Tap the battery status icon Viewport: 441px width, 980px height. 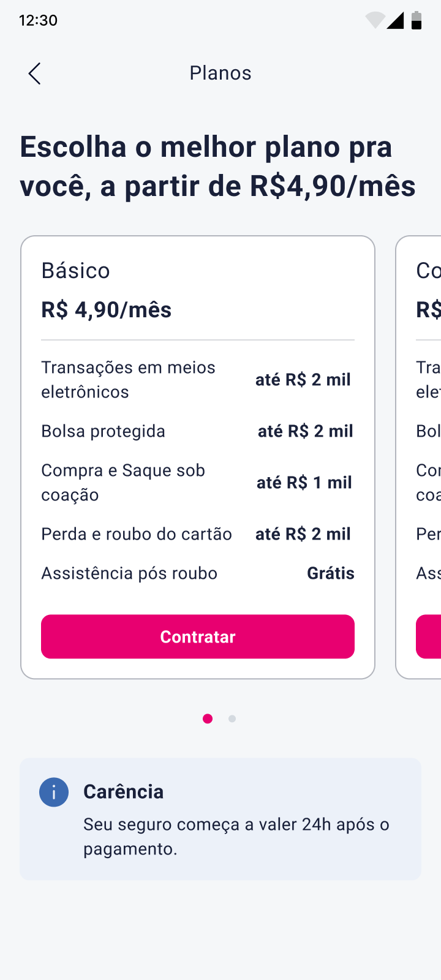coord(417,20)
